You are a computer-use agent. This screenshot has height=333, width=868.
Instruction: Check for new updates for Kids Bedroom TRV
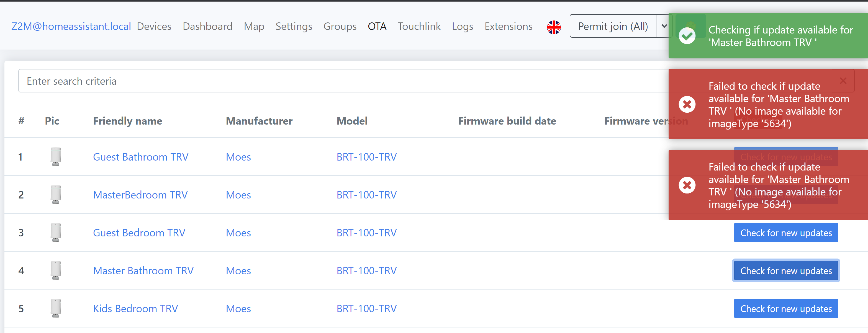click(x=785, y=308)
